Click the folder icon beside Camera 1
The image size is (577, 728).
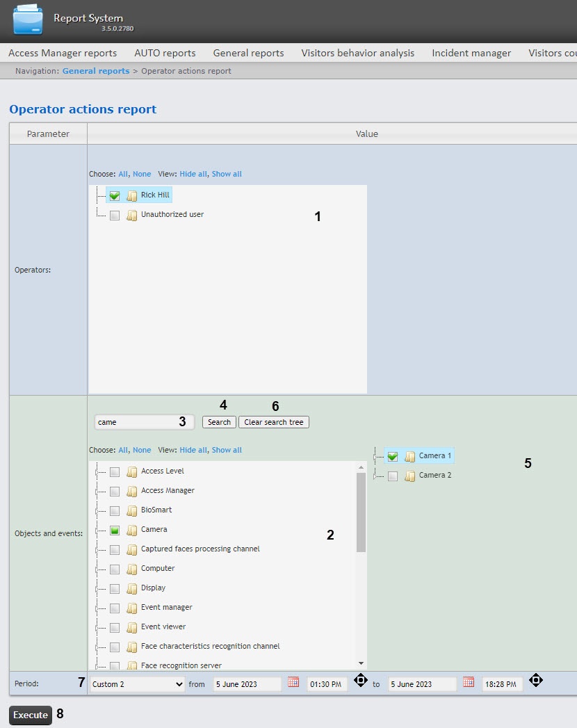pos(410,456)
